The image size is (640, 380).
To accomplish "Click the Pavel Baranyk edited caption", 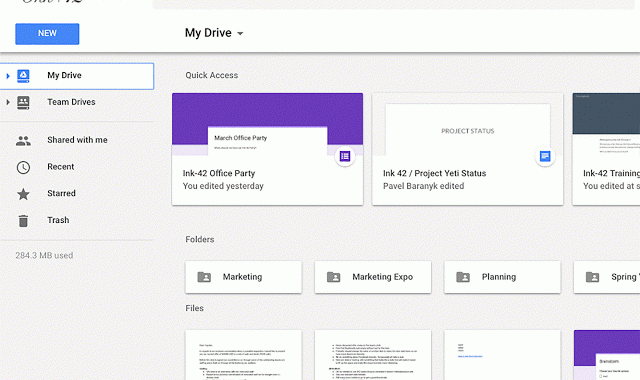I will click(424, 186).
